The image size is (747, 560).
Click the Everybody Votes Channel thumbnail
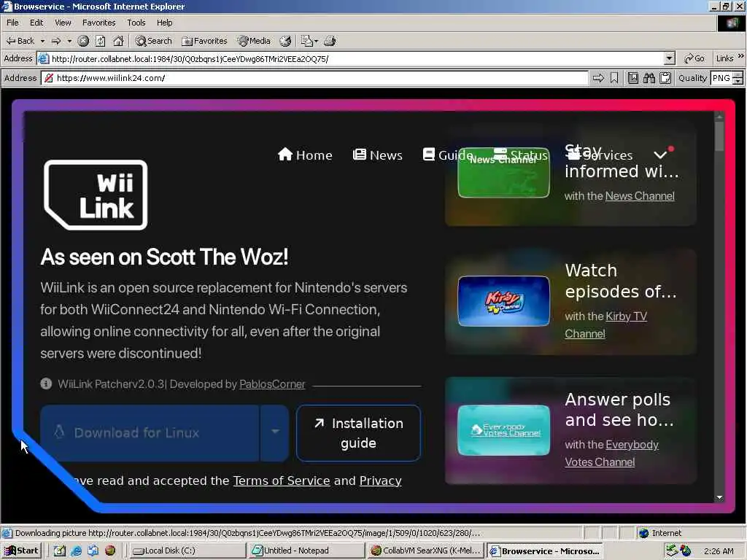click(x=503, y=430)
